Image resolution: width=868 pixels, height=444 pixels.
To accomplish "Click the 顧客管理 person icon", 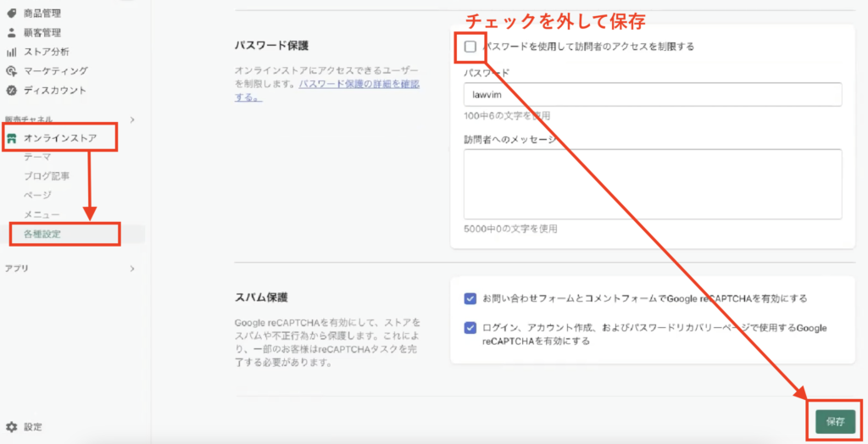I will (x=12, y=33).
